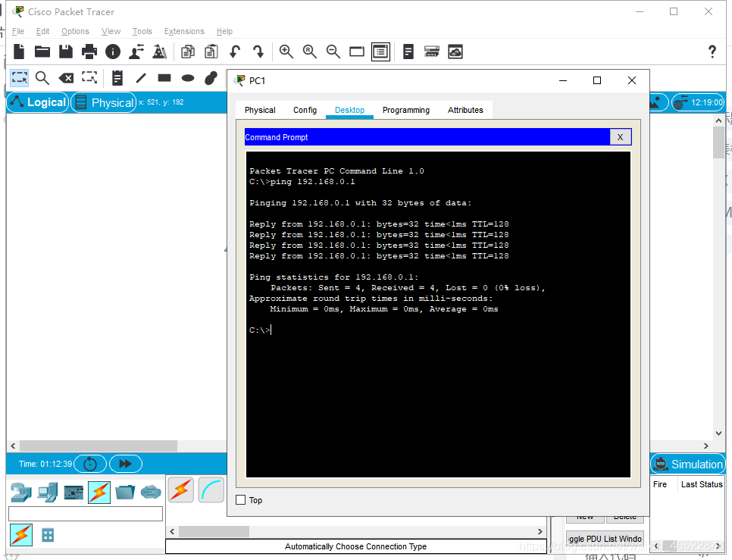Screen dimensions: 732x560
Task: Reset simulation time power cycle button
Action: (90, 464)
